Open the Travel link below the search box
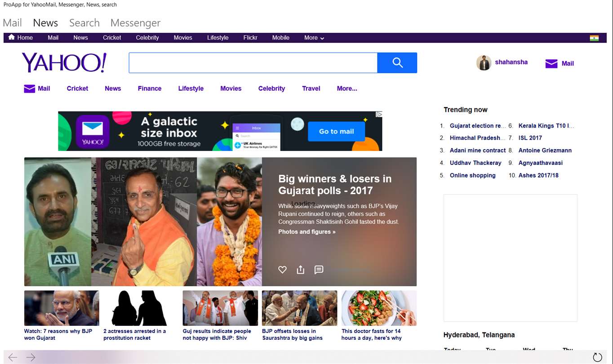The height and width of the screenshot is (364, 613). click(x=311, y=89)
